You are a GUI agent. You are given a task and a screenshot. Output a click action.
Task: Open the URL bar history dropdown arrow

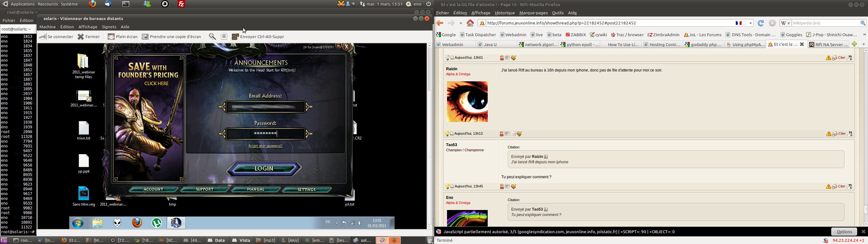(751, 23)
